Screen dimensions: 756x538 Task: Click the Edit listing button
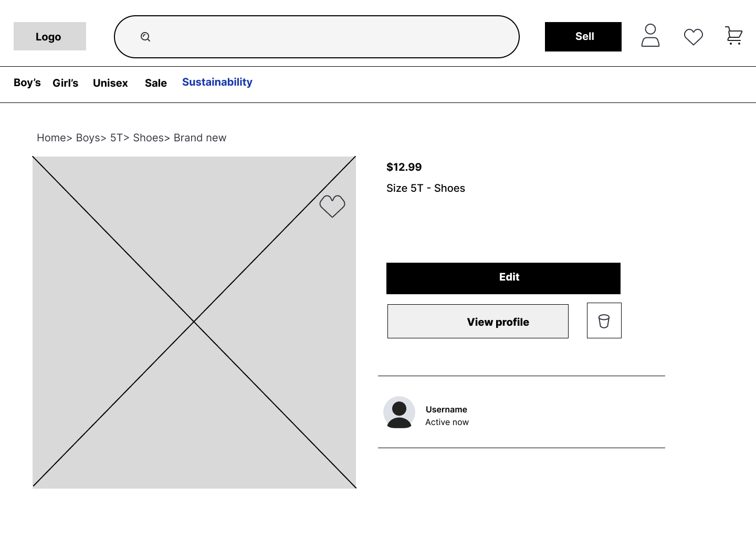click(x=503, y=278)
